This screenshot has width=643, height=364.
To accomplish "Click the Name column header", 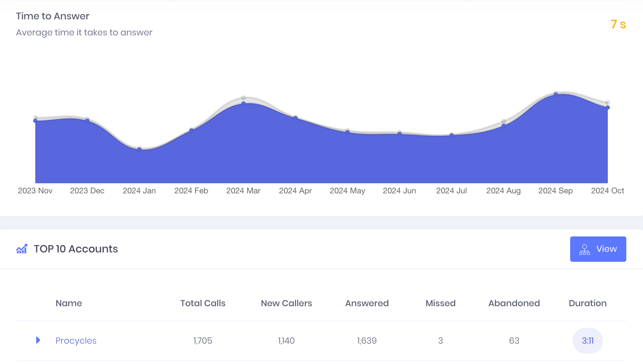I will [x=69, y=303].
